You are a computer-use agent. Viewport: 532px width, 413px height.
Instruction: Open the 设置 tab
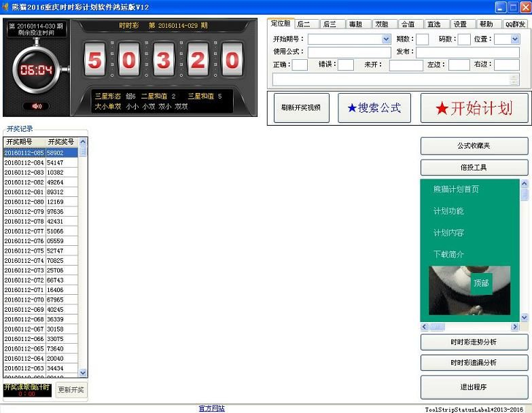[460, 24]
